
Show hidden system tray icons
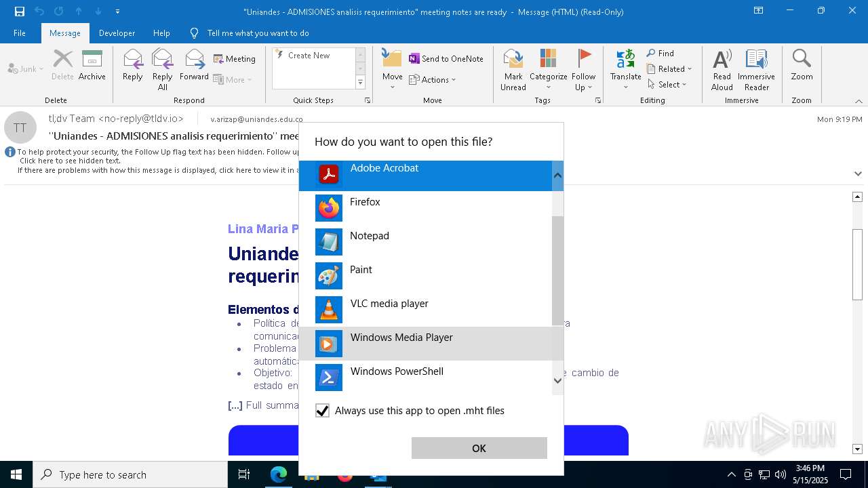731,474
